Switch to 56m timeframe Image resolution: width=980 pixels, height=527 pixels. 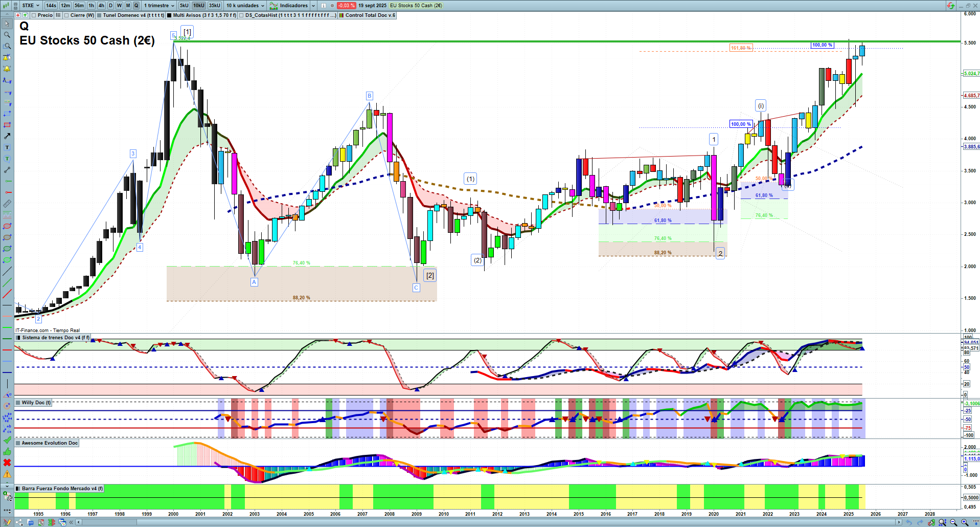click(79, 6)
